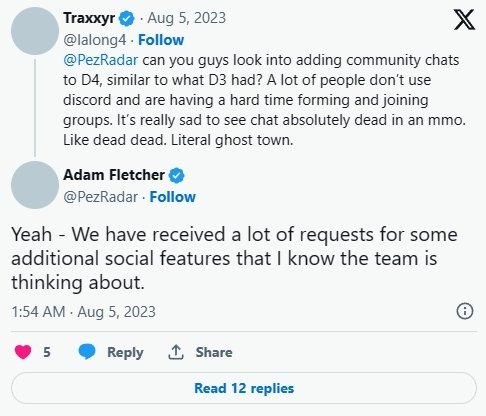Open the tweet info circle icon

point(464,311)
